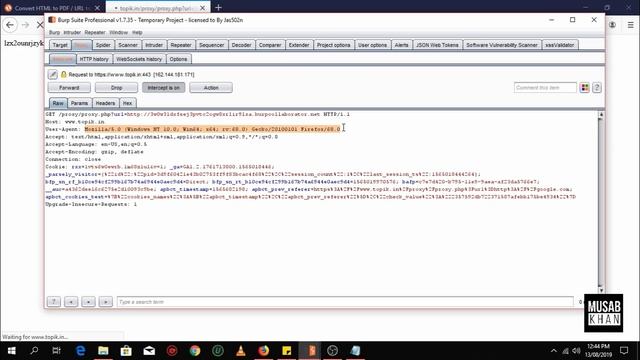Viewport: 640px width, 360px height.
Task: Open the WebSockets history sub-tab
Action: pos(139,59)
